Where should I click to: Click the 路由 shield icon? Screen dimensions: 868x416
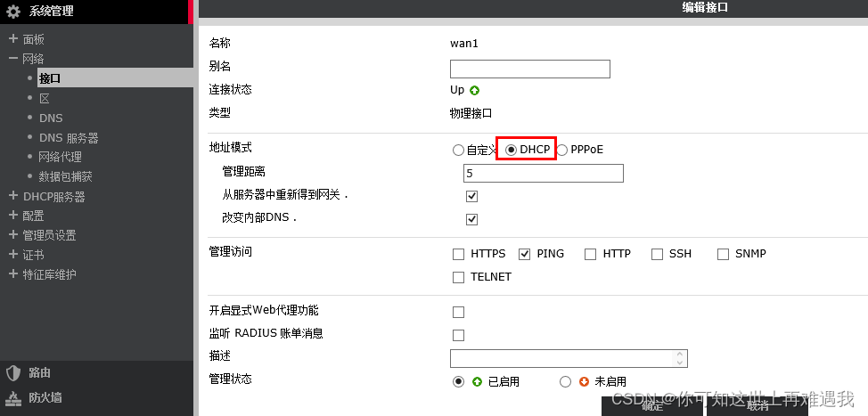click(13, 373)
